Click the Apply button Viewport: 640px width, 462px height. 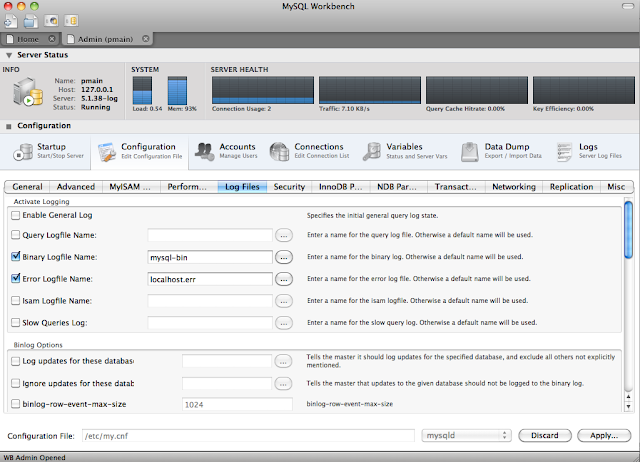click(x=604, y=435)
